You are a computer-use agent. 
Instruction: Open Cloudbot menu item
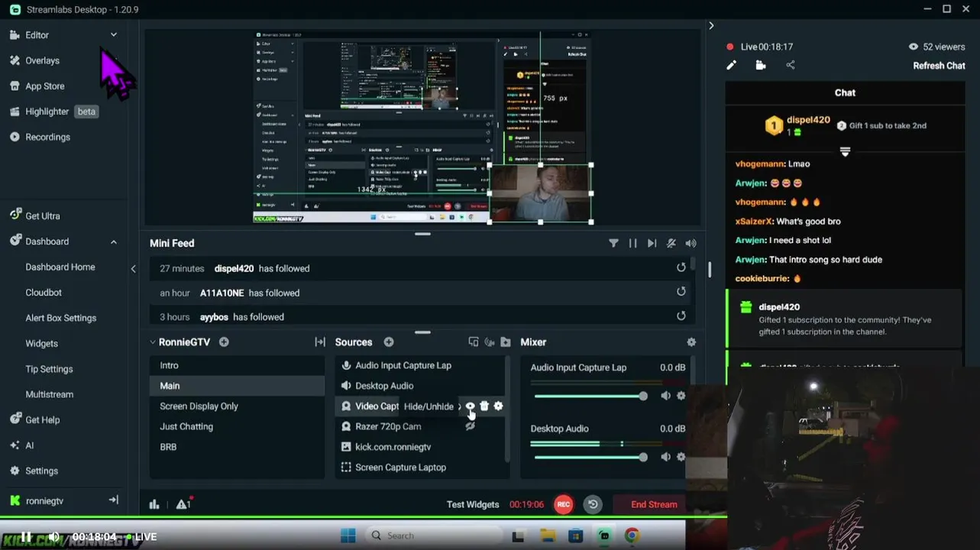pyautogui.click(x=44, y=293)
